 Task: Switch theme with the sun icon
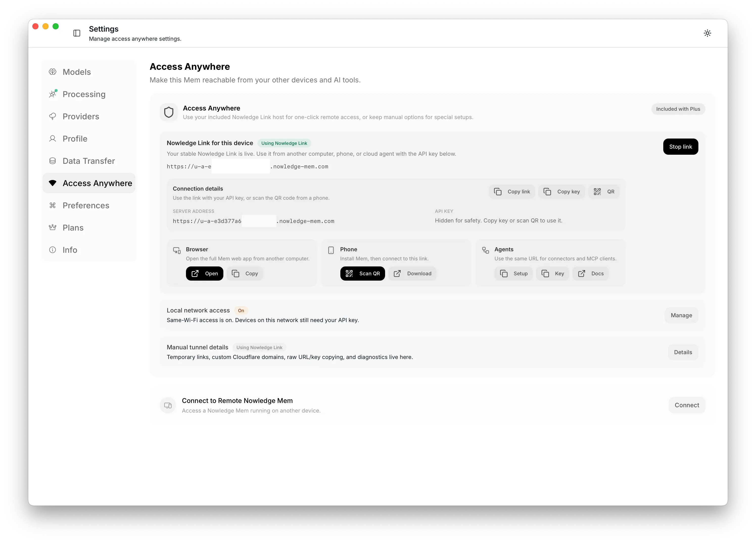(x=707, y=33)
